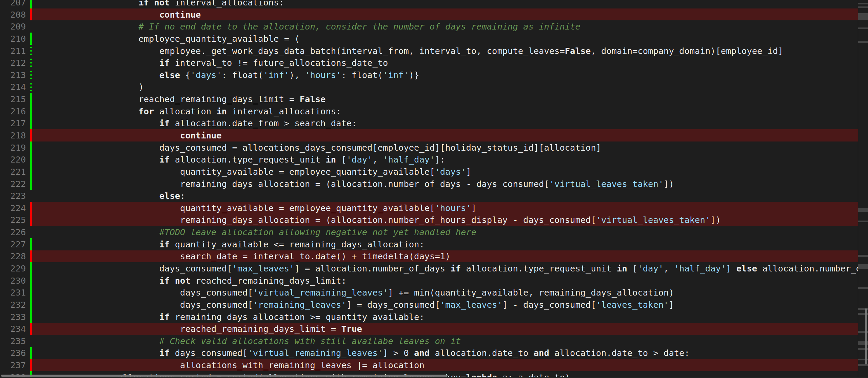Click line number 226
The width and height of the screenshot is (868, 378).
18,232
